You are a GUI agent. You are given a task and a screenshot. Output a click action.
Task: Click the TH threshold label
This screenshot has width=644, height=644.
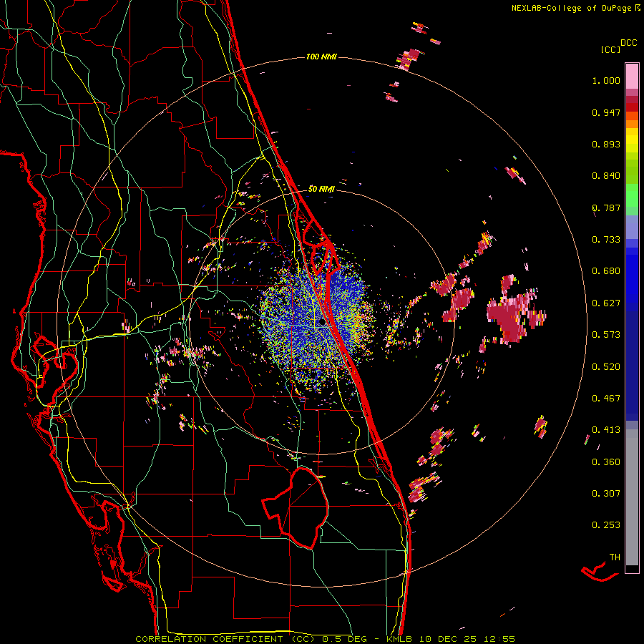[615, 557]
